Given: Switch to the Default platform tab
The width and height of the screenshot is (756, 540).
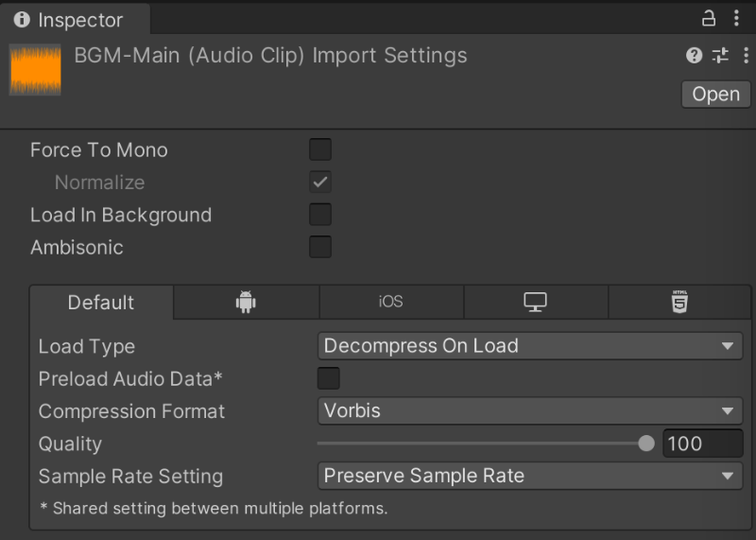Looking at the screenshot, I should pyautogui.click(x=101, y=303).
